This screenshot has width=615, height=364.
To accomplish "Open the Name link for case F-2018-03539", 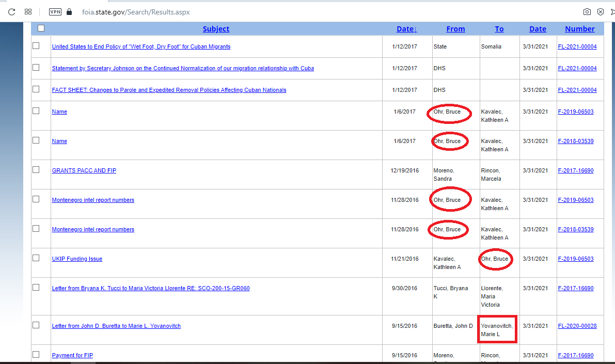I will click(x=59, y=141).
